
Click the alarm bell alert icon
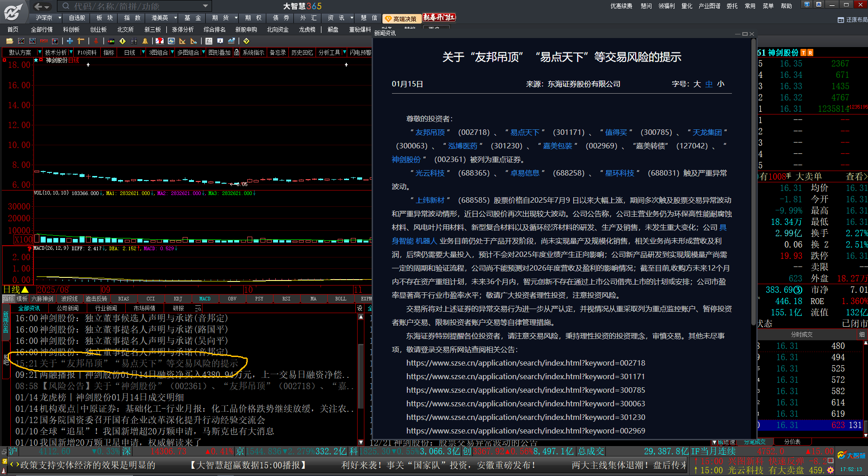[145, 41]
